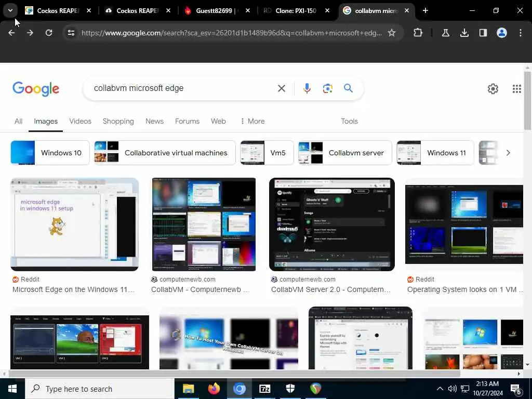Image resolution: width=532 pixels, height=399 pixels.
Task: Switch to the Guestt82699 tab
Action: (x=217, y=10)
